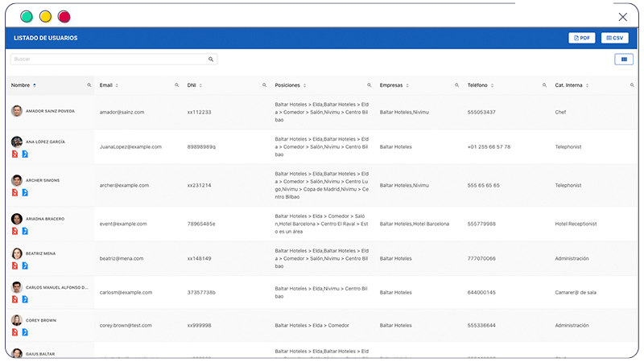
Task: Select phone number 644000145
Action: point(481,293)
